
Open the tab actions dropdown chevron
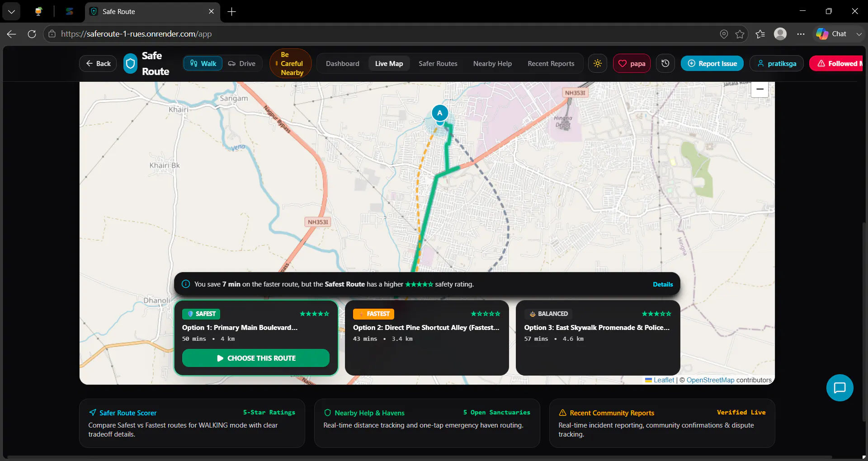coord(11,12)
